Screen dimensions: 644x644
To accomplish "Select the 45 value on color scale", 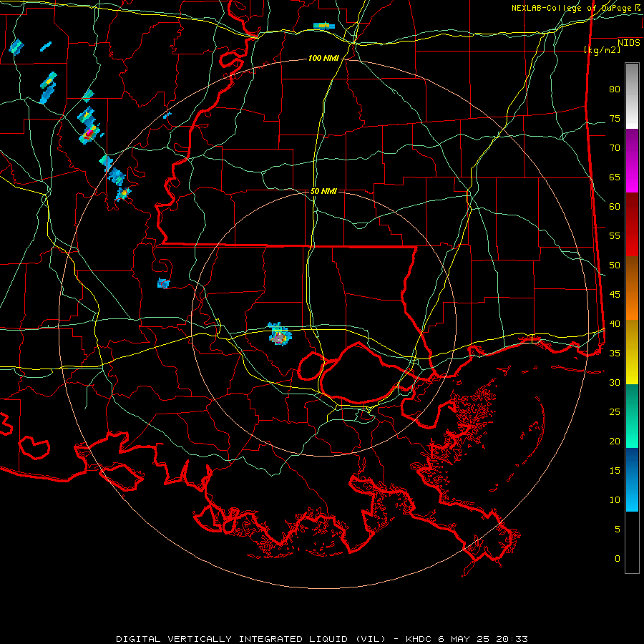I will [x=615, y=295].
